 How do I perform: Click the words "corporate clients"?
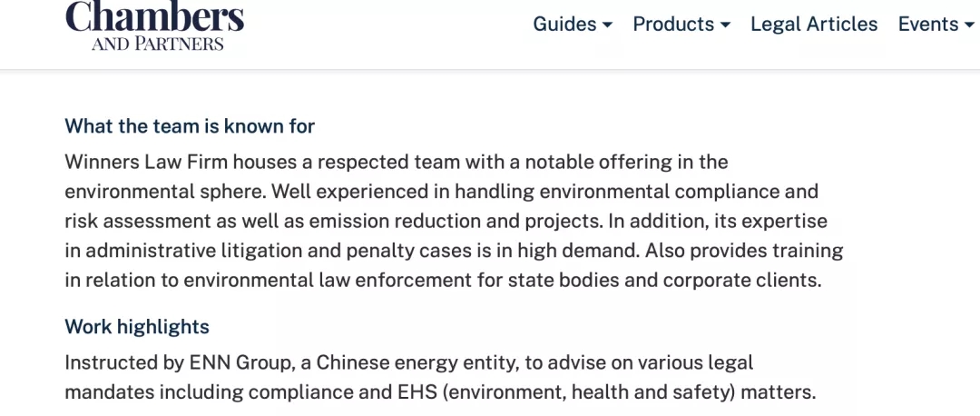[741, 281]
